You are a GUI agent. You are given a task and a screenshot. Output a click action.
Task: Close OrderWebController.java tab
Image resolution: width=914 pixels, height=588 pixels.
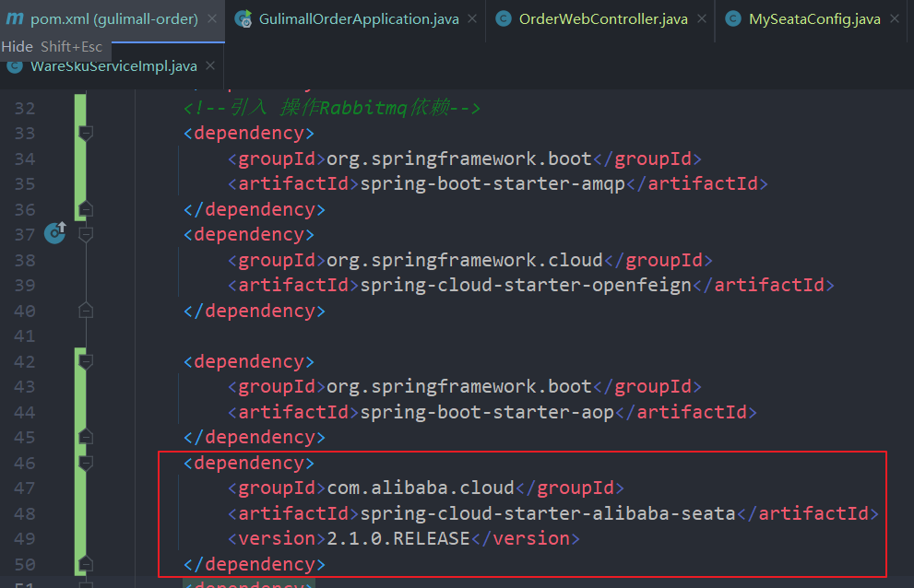[x=702, y=19]
